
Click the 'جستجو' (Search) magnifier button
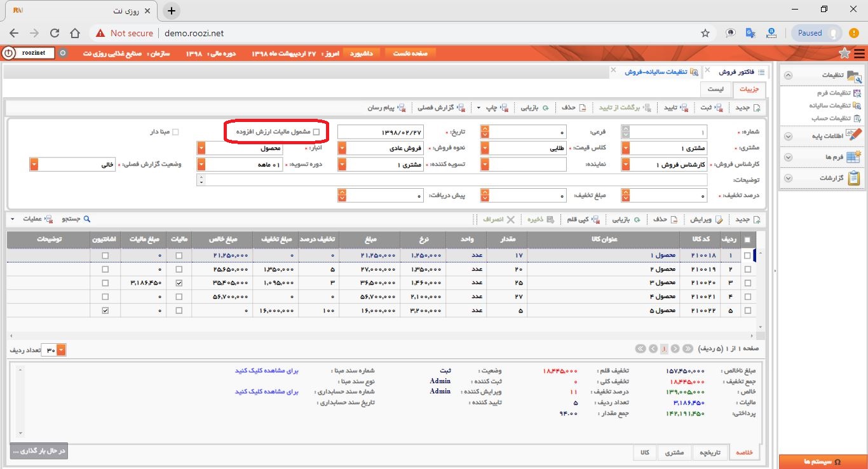coord(76,219)
